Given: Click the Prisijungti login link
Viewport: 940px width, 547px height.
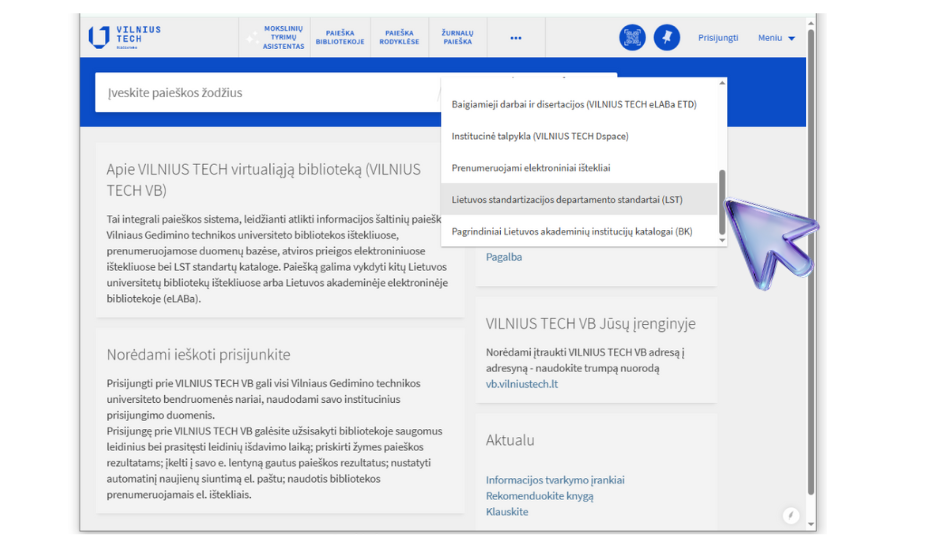Looking at the screenshot, I should tap(717, 38).
